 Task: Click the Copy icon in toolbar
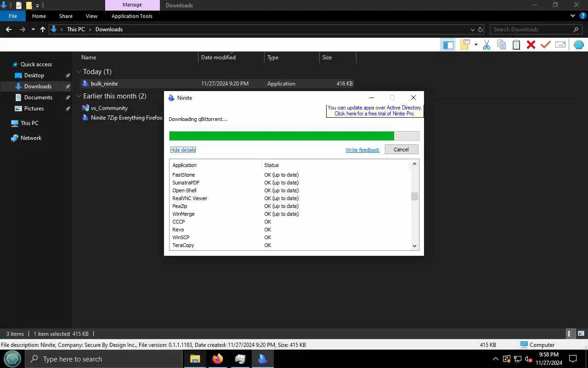click(502, 45)
